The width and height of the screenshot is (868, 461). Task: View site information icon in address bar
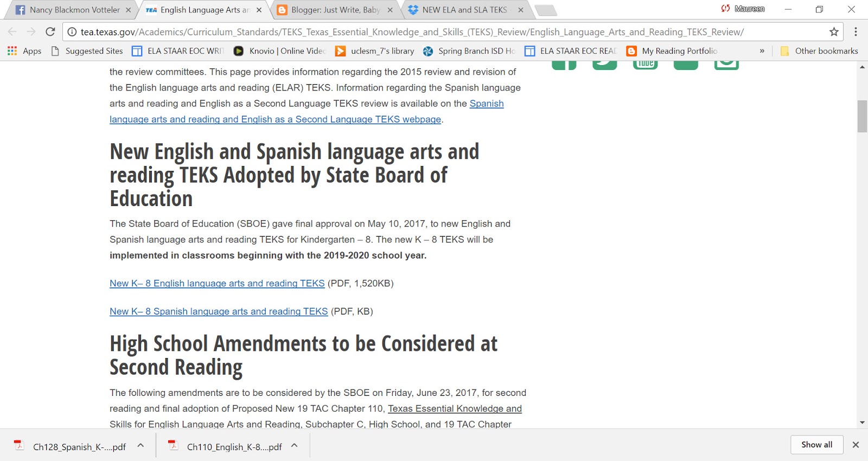pyautogui.click(x=72, y=32)
